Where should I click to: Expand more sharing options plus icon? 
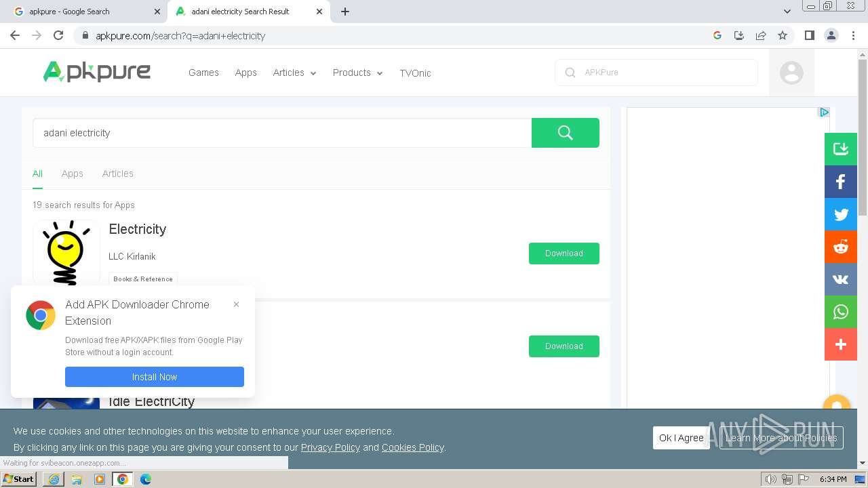[841, 344]
